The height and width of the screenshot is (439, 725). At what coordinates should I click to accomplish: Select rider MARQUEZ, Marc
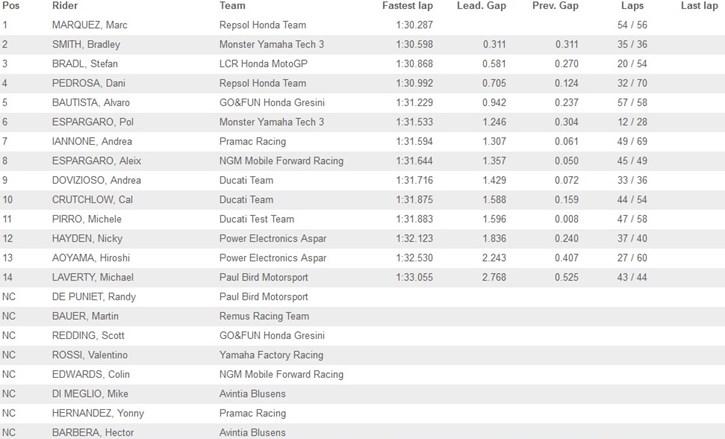(90, 25)
